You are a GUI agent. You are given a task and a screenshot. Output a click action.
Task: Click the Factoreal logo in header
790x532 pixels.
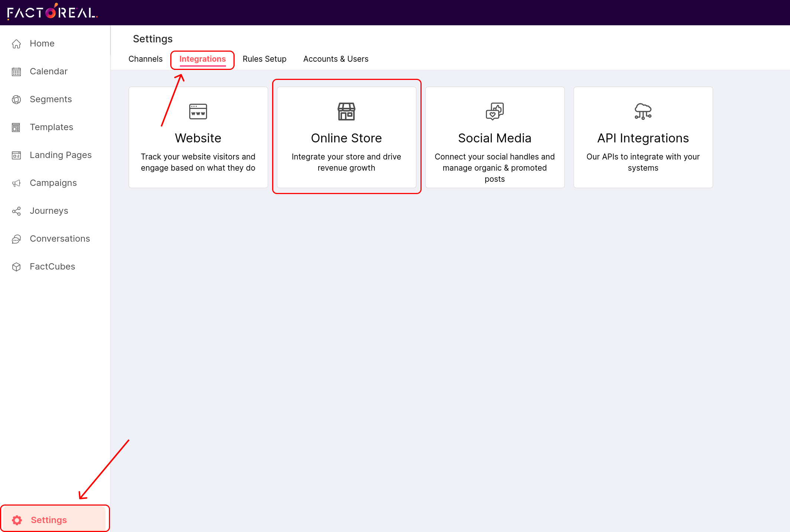[52, 12]
